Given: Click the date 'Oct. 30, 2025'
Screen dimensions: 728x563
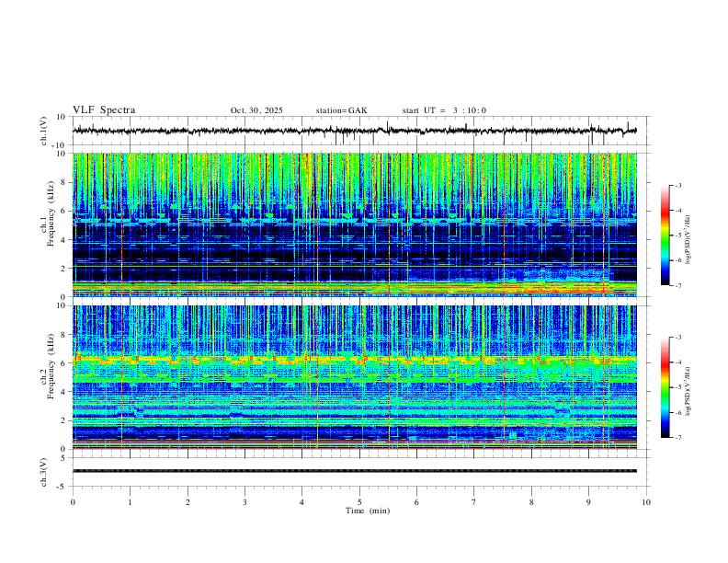Looking at the screenshot, I should tap(256, 110).
